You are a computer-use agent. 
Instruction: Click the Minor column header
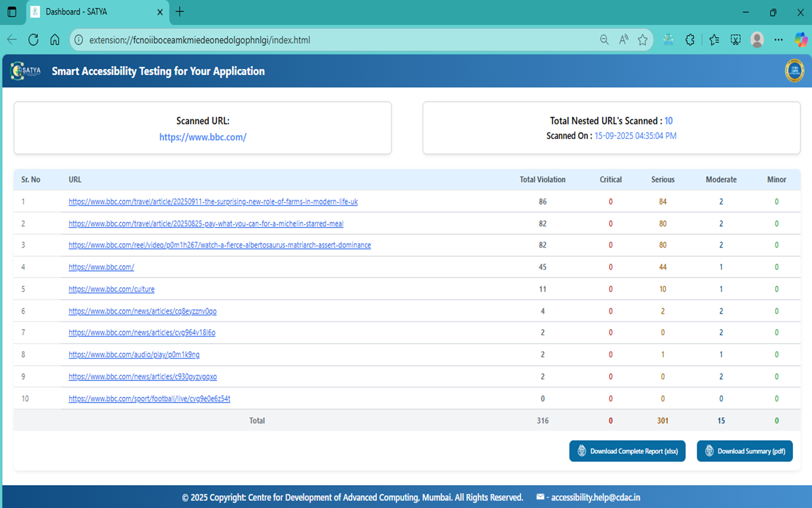[776, 180]
